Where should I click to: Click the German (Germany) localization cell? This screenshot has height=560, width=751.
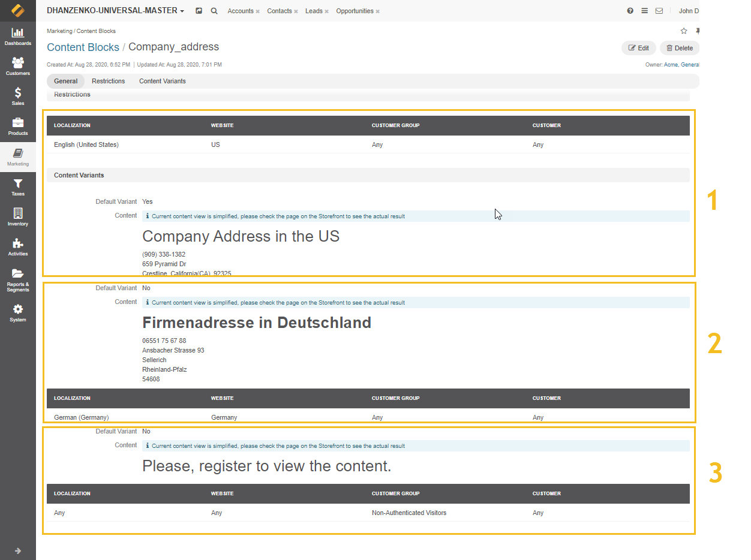point(81,417)
